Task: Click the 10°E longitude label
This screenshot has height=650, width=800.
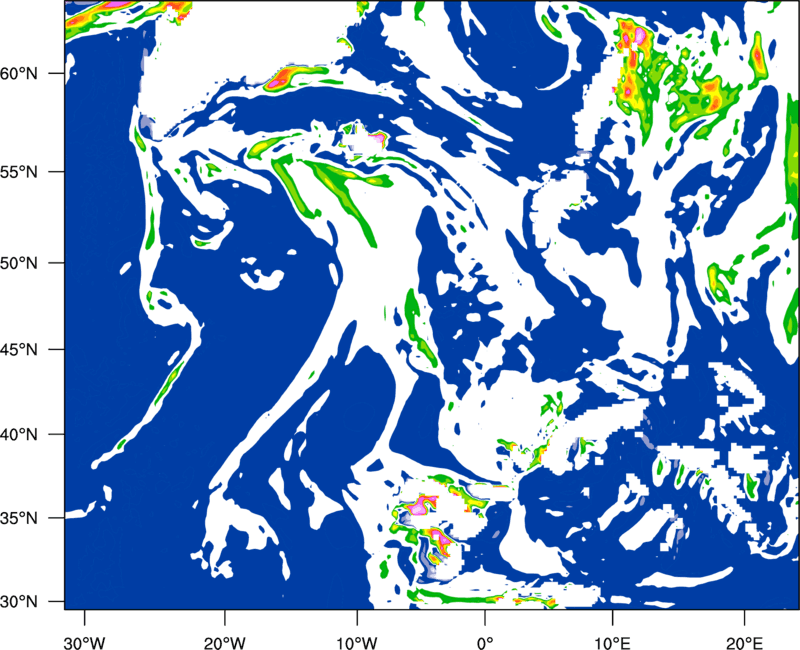Action: 613,643
